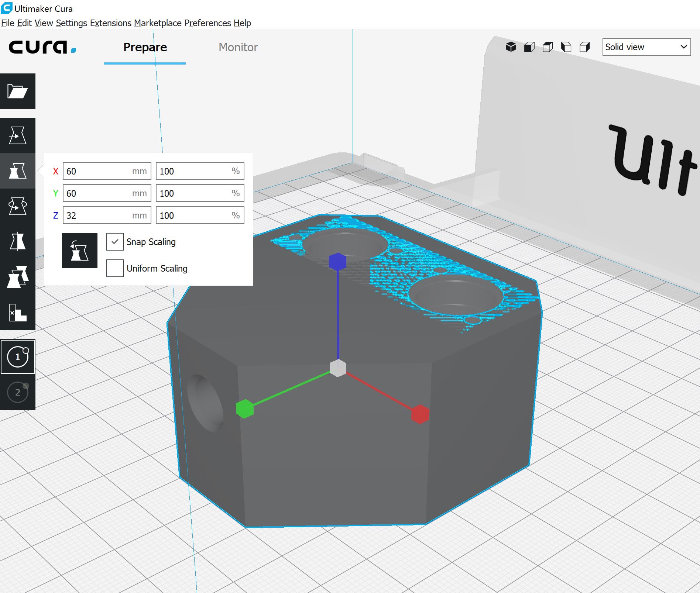Click the Open File folder icon
The width and height of the screenshot is (700, 593).
(x=17, y=91)
